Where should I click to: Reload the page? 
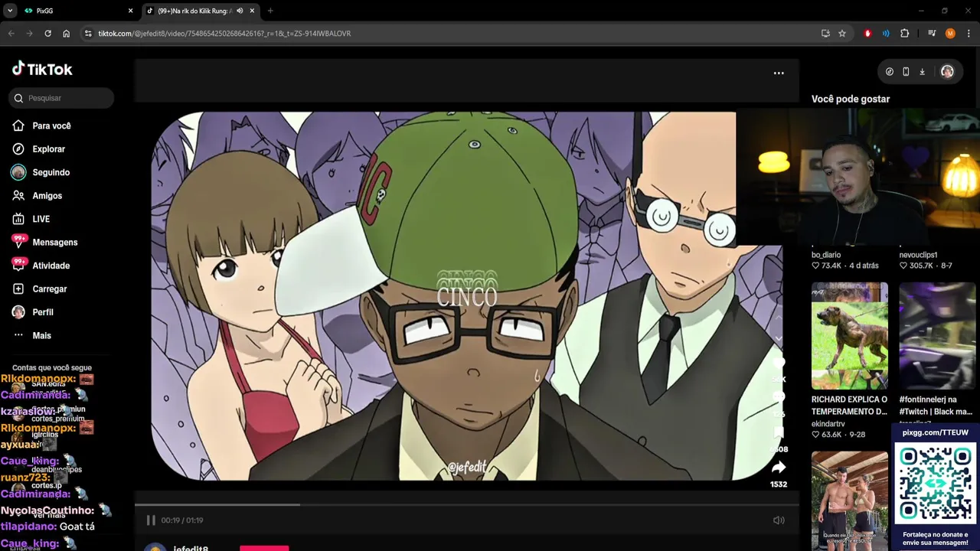[x=47, y=34]
